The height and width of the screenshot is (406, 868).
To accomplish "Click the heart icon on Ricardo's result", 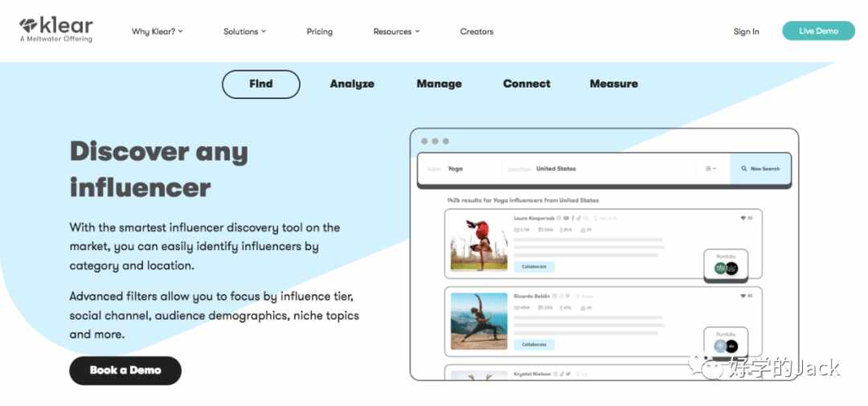I will (x=743, y=297).
